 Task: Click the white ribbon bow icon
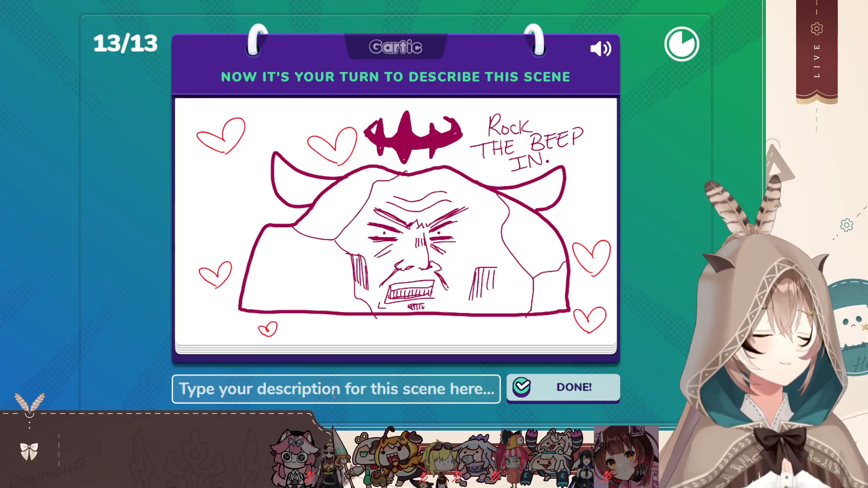pos(29,451)
